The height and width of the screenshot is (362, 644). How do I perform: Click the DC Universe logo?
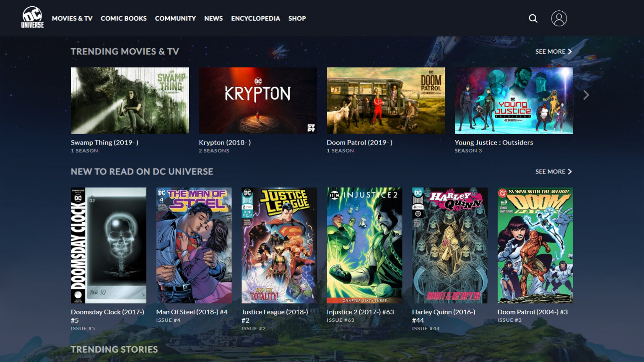(x=32, y=18)
